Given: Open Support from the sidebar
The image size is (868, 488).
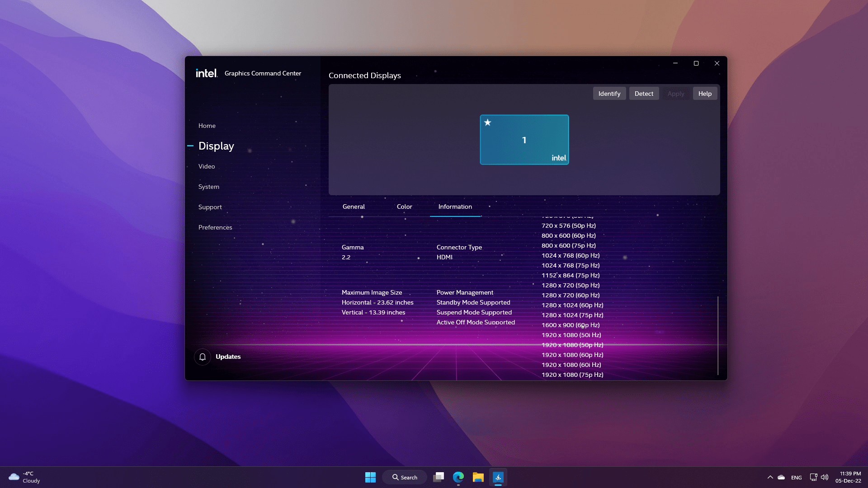Looking at the screenshot, I should (x=210, y=207).
